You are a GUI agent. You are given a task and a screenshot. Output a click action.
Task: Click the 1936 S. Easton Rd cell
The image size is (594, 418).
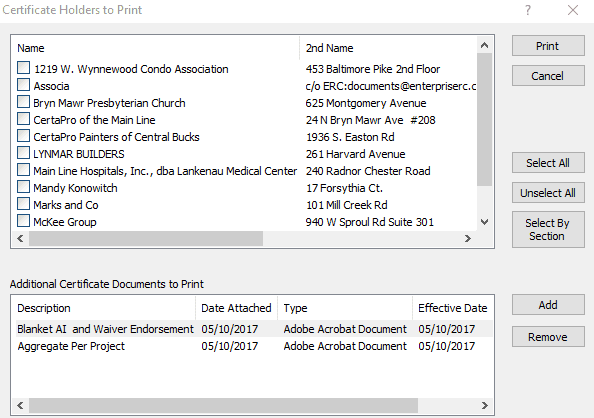click(350, 137)
